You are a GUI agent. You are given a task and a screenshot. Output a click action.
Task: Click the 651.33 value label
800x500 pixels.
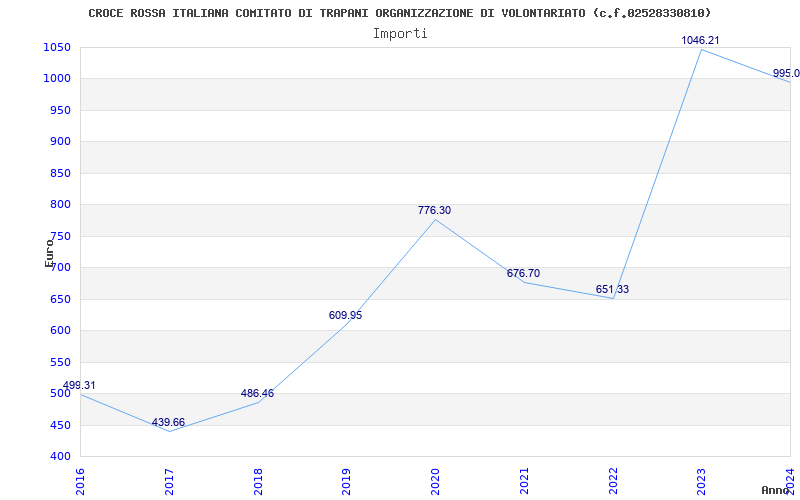[612, 289]
